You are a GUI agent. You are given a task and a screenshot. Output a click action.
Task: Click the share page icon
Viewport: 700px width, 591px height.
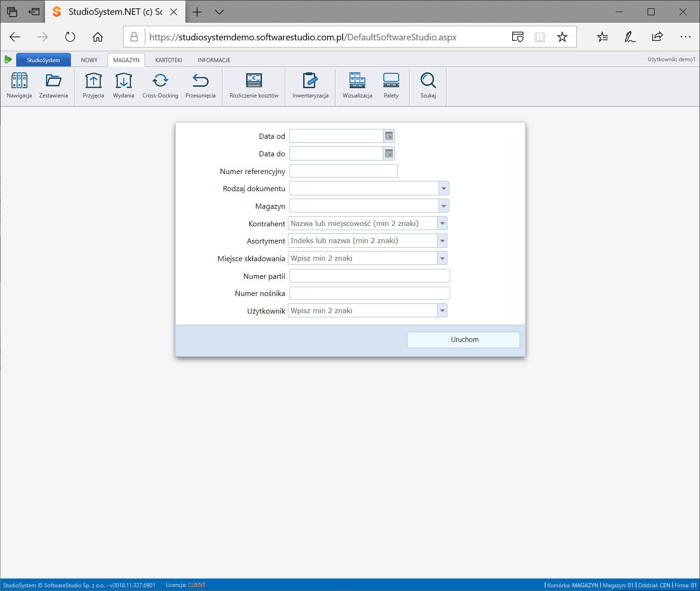tap(657, 37)
